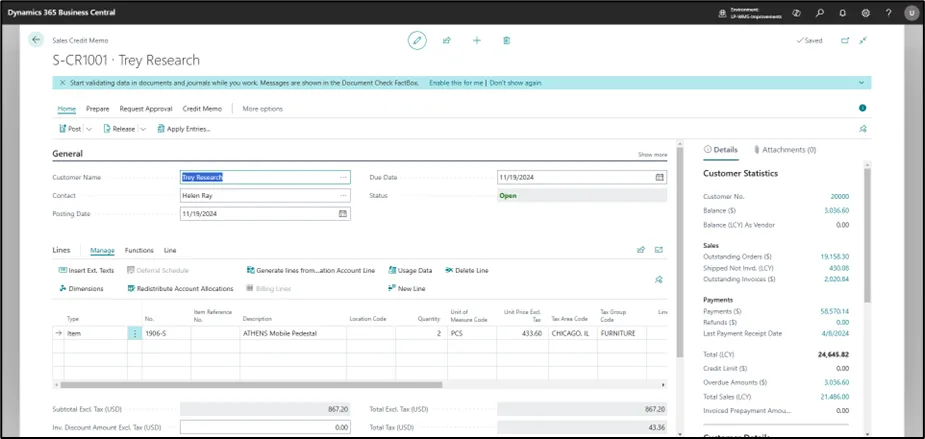Screen dimensions: 925x439
Task: Open Posting Date calendar picker
Action: 343,214
